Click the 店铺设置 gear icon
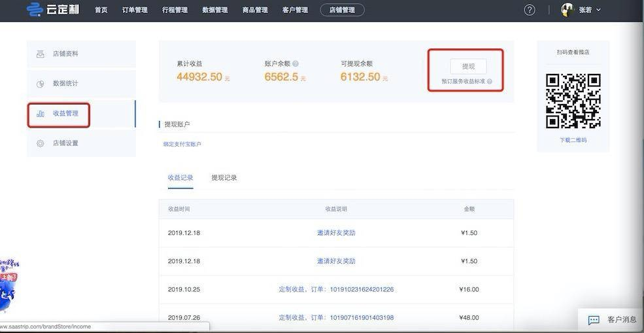 coord(41,143)
